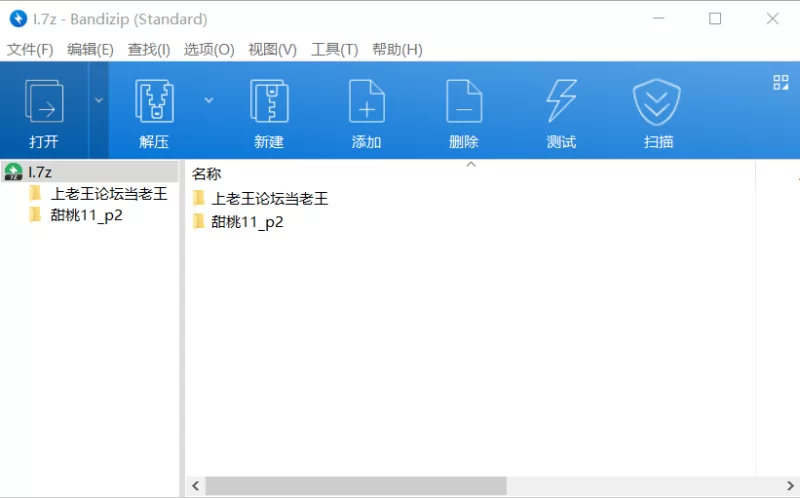The width and height of the screenshot is (800, 498).
Task: Click the 添加 (Add files) icon
Action: (x=366, y=101)
